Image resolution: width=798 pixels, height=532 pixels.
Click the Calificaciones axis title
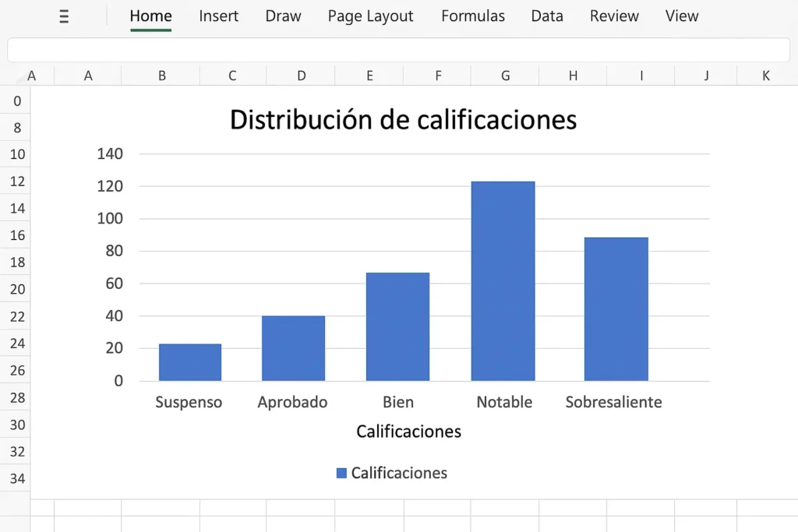[x=408, y=432]
